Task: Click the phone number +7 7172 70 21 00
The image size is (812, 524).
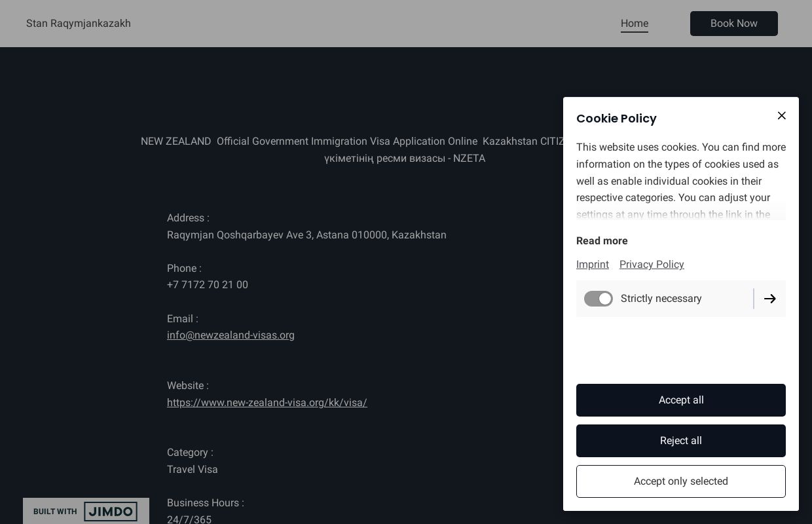Action: coord(208,285)
